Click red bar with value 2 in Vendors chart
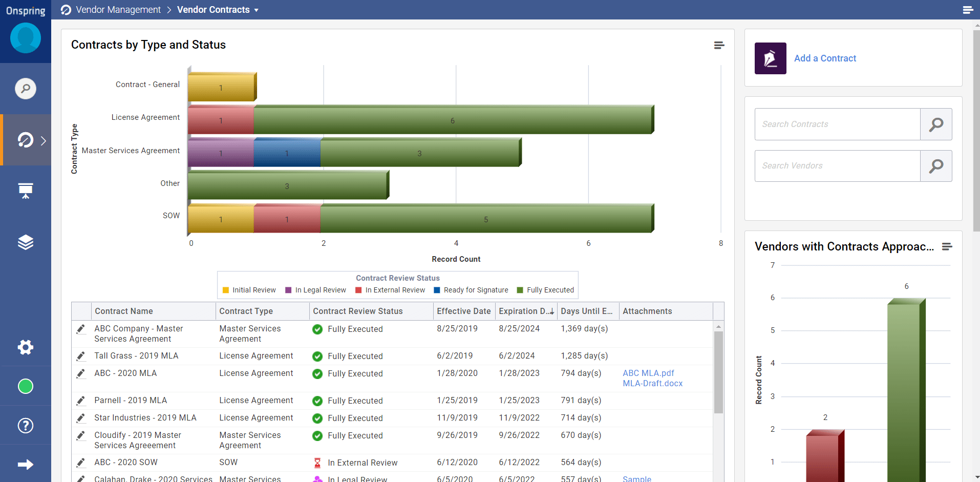The height and width of the screenshot is (482, 980). (824, 456)
